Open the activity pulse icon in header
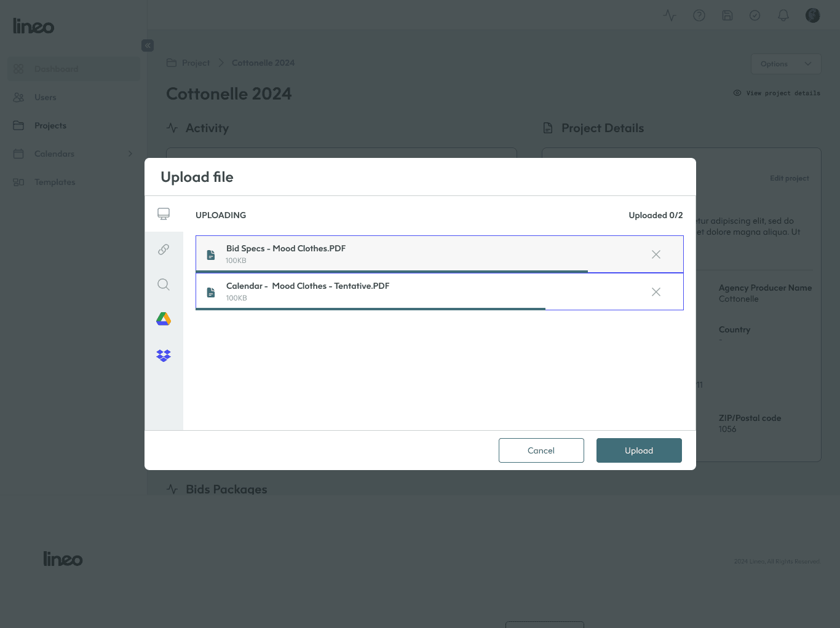This screenshot has width=840, height=628. coord(670,15)
